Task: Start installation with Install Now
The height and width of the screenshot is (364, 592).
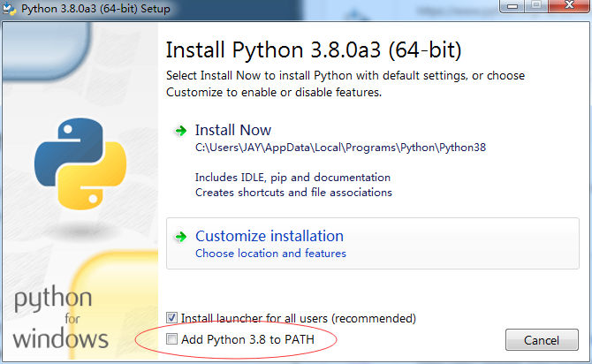Action: pos(233,130)
